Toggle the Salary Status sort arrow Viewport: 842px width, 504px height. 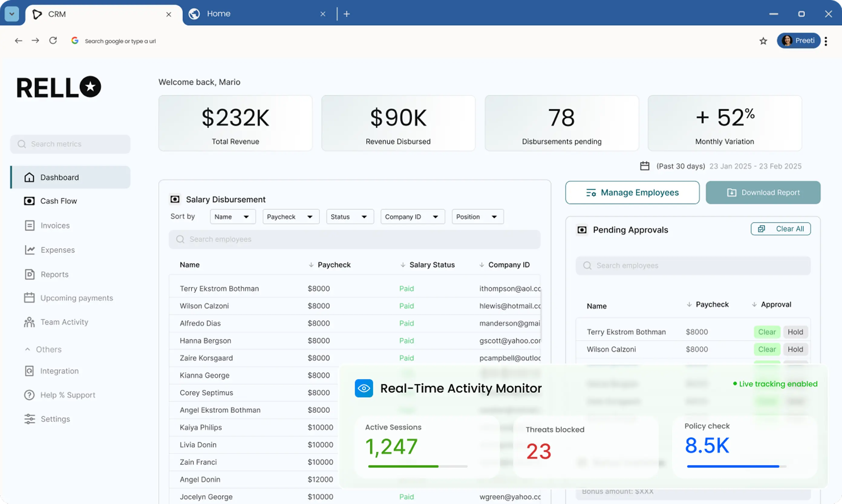[403, 265]
